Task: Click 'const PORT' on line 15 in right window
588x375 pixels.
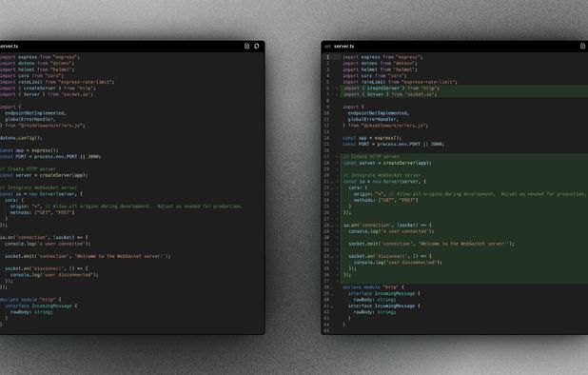Action: tap(393, 144)
